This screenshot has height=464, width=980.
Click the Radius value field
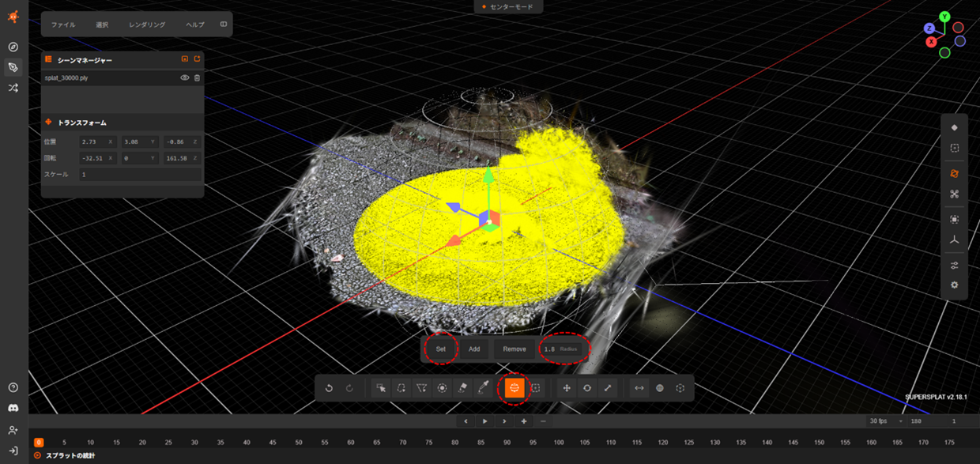[550, 349]
